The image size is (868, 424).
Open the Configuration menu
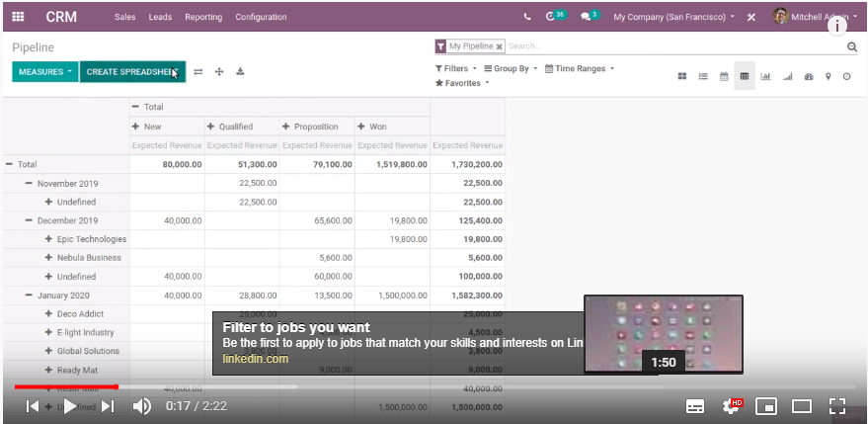(261, 17)
